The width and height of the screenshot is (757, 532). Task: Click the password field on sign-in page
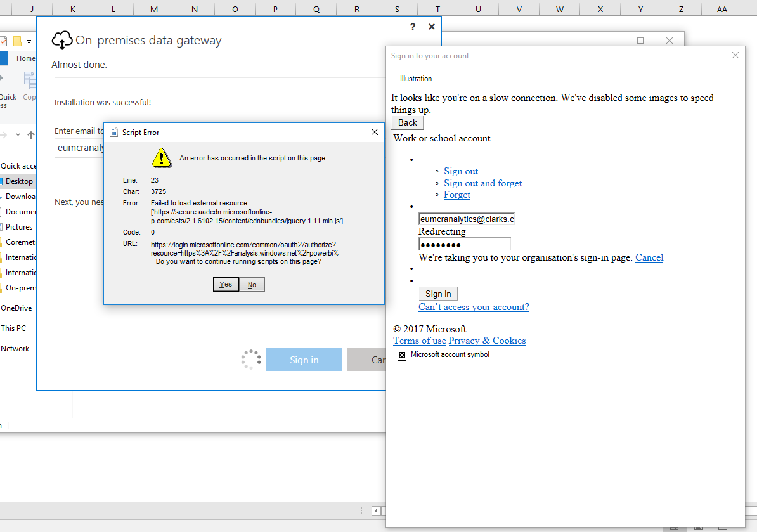click(x=465, y=244)
